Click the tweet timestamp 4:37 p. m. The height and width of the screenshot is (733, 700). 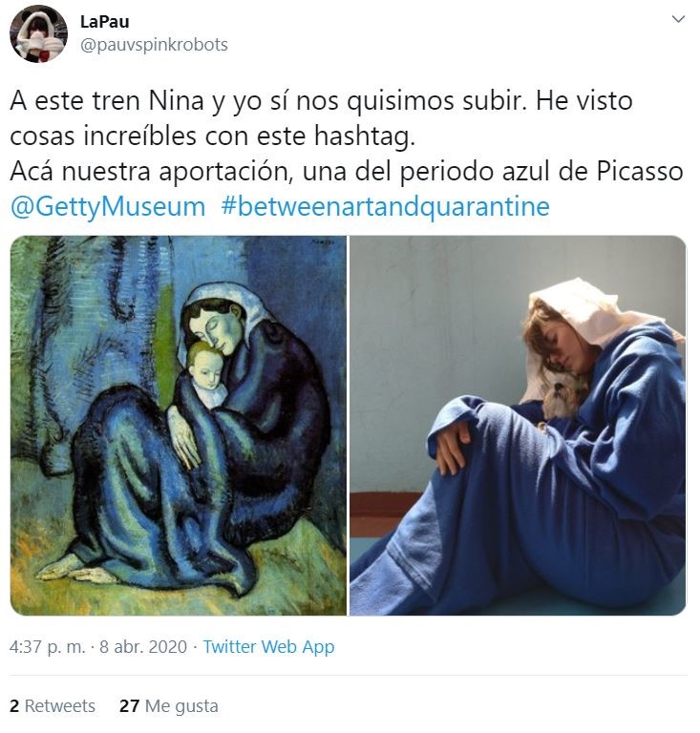coord(47,646)
